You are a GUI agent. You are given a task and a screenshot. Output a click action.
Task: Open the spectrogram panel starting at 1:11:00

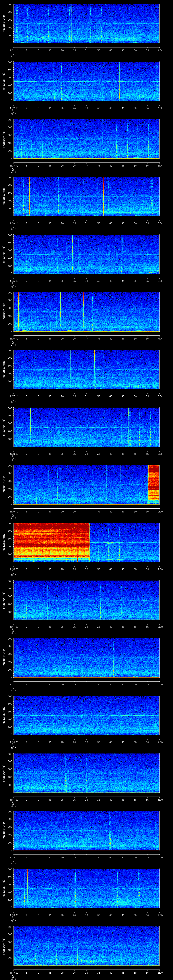pyautogui.click(x=86, y=600)
